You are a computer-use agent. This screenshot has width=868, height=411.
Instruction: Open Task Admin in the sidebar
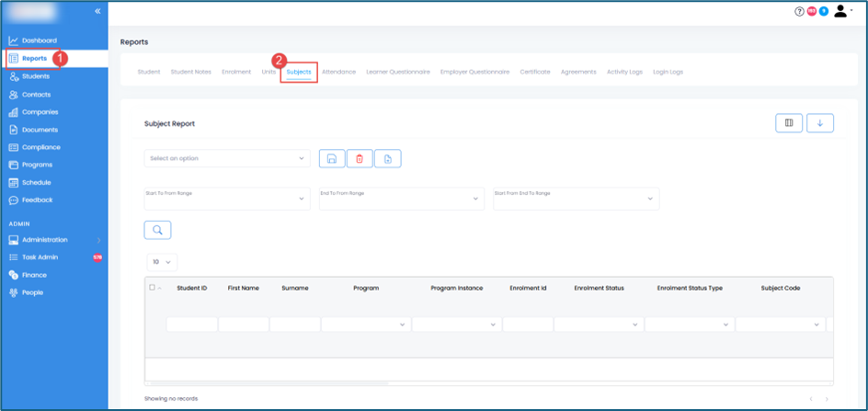pos(40,257)
